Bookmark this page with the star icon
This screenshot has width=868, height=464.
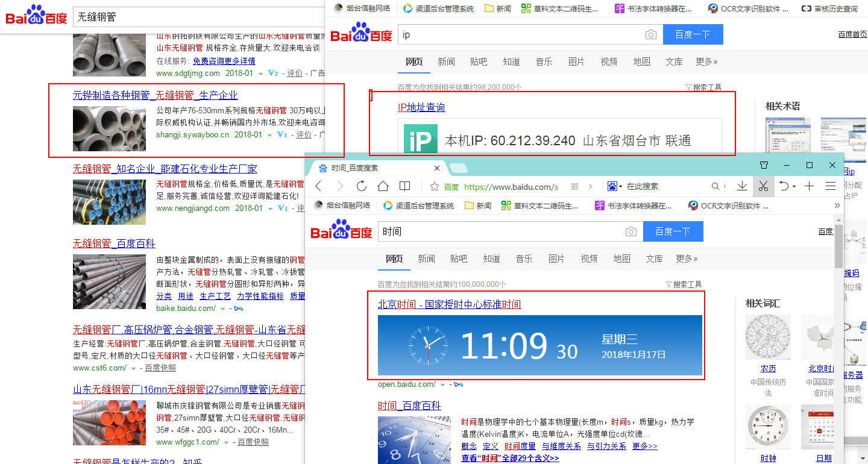pyautogui.click(x=434, y=187)
